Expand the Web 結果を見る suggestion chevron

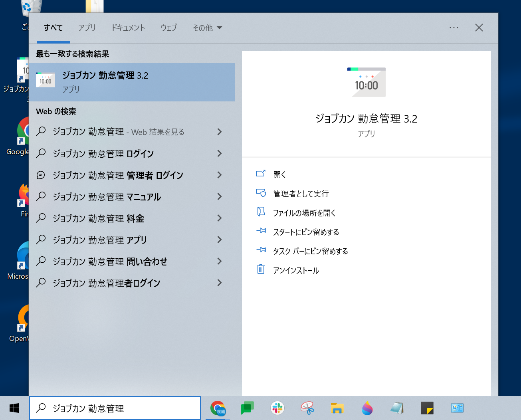(219, 132)
